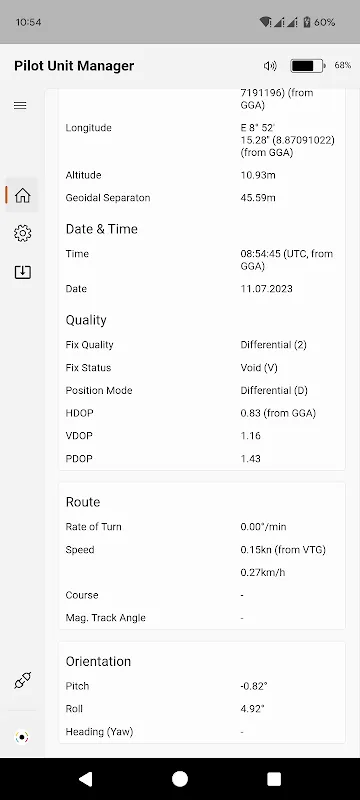Tap the Android recent apps button
360x800 pixels.
pos(274,779)
